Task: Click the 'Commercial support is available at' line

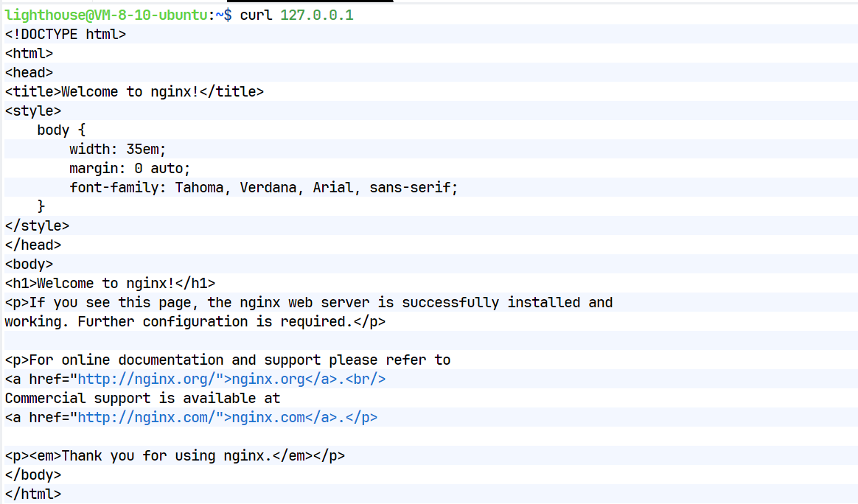Action: 142,399
